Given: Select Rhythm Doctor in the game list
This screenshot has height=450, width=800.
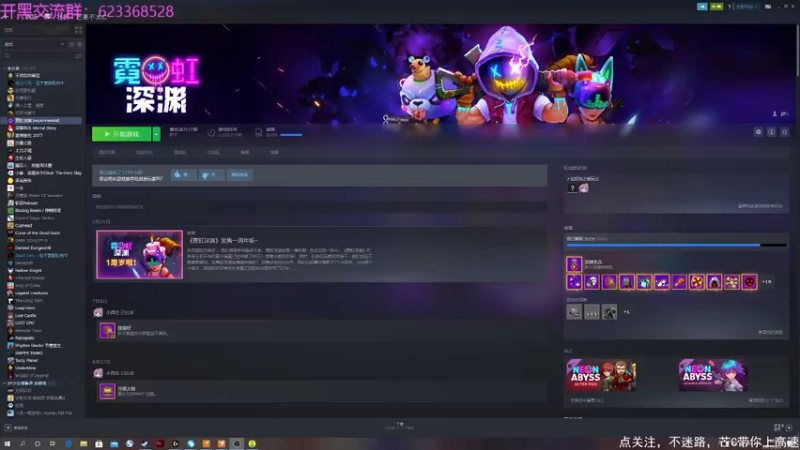Looking at the screenshot, I should pyautogui.click(x=38, y=345).
